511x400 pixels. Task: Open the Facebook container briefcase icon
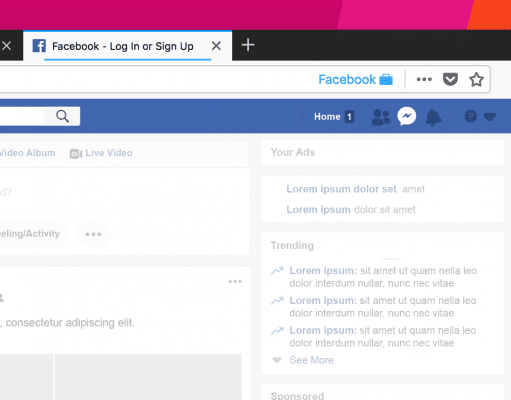pos(386,79)
